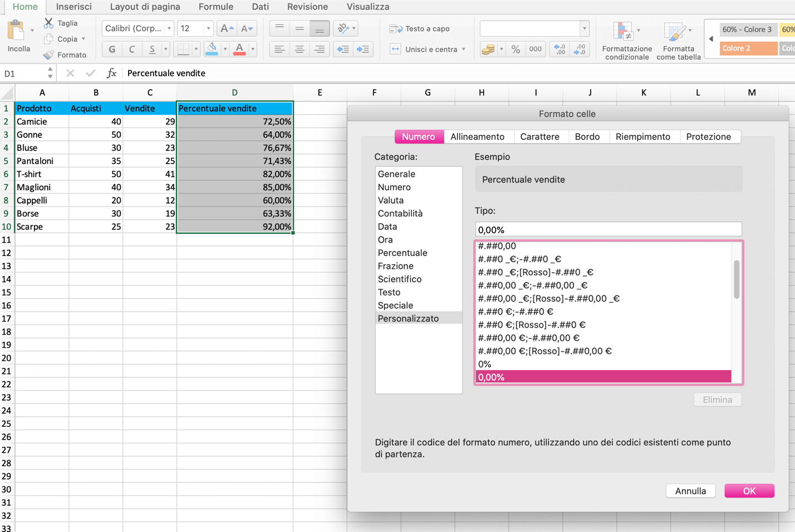Click the Formato paintbrush icon
795x532 pixels.
49,55
